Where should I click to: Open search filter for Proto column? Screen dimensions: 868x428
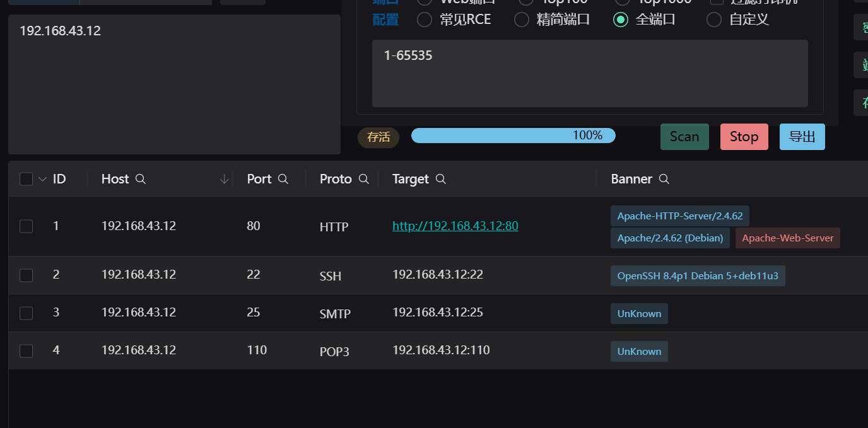[x=363, y=179]
